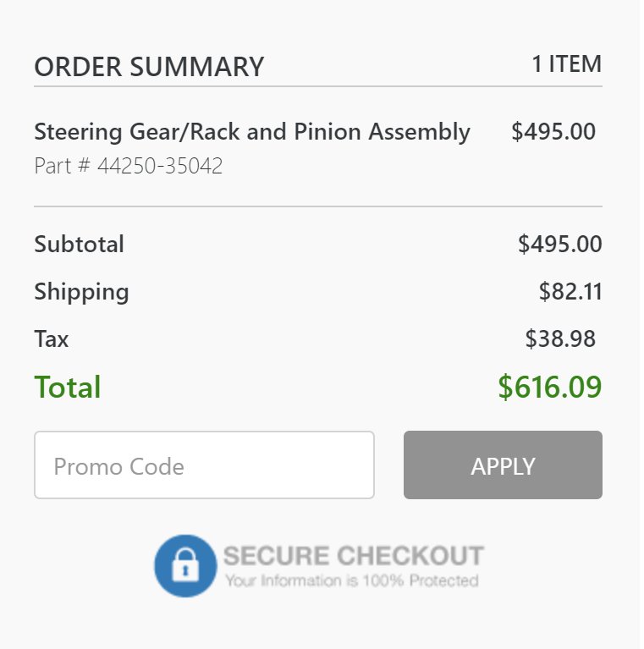
Task: Click the subtotal amount $495.00
Action: [560, 244]
